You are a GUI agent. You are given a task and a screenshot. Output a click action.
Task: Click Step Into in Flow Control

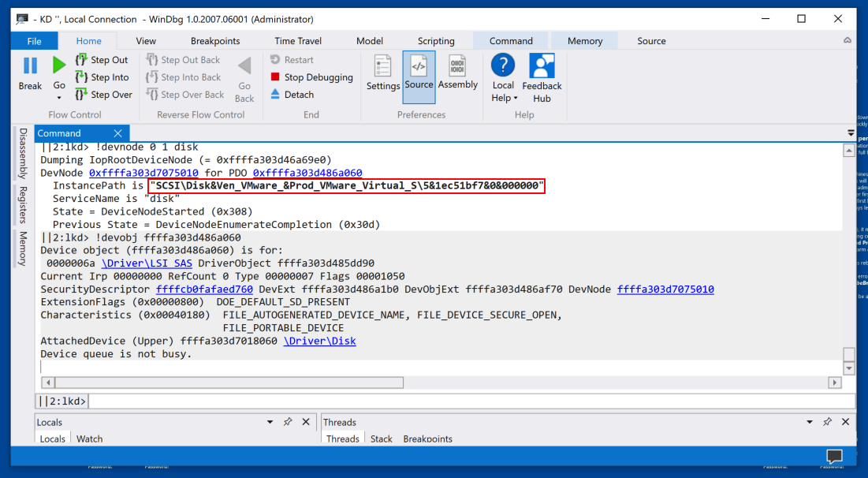(102, 77)
